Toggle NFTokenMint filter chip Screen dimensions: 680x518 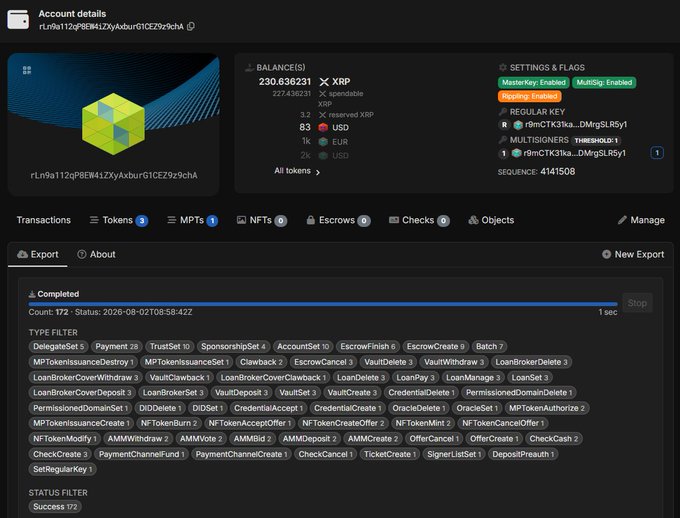click(422, 423)
